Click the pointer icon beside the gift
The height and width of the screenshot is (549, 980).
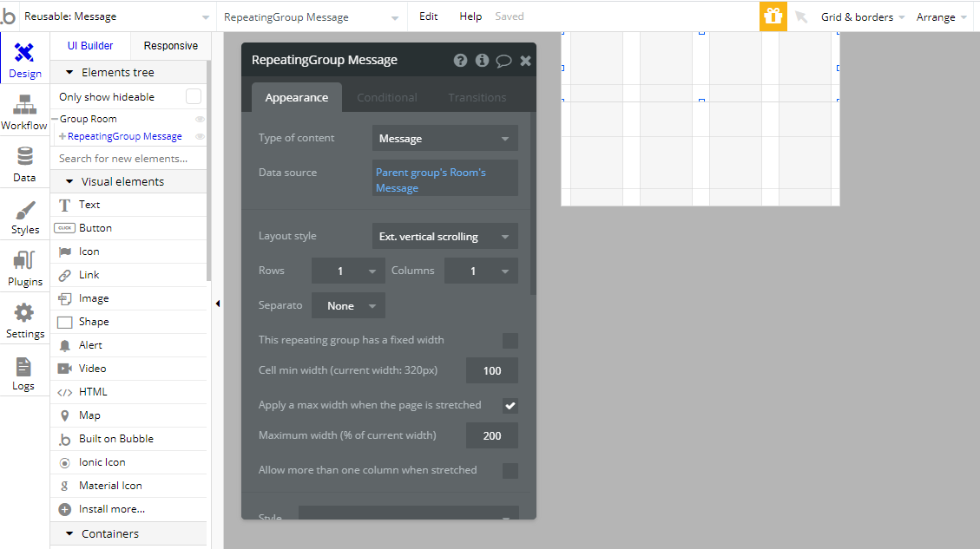point(800,16)
